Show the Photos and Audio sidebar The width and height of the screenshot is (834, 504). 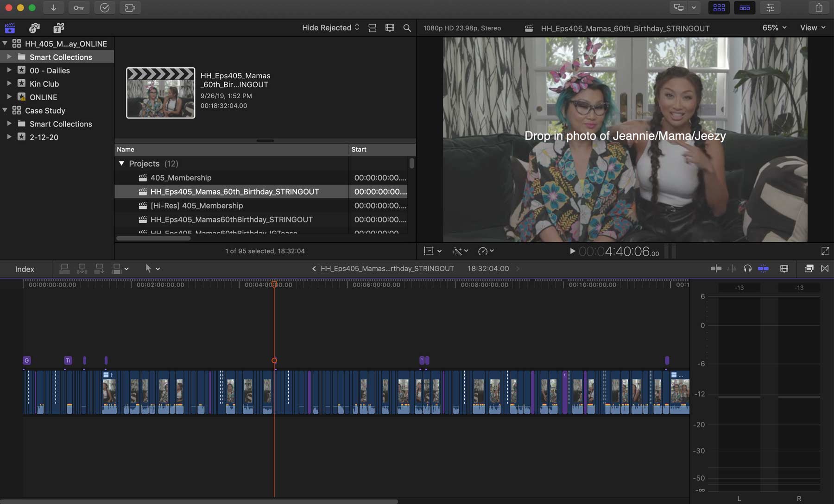pyautogui.click(x=34, y=28)
